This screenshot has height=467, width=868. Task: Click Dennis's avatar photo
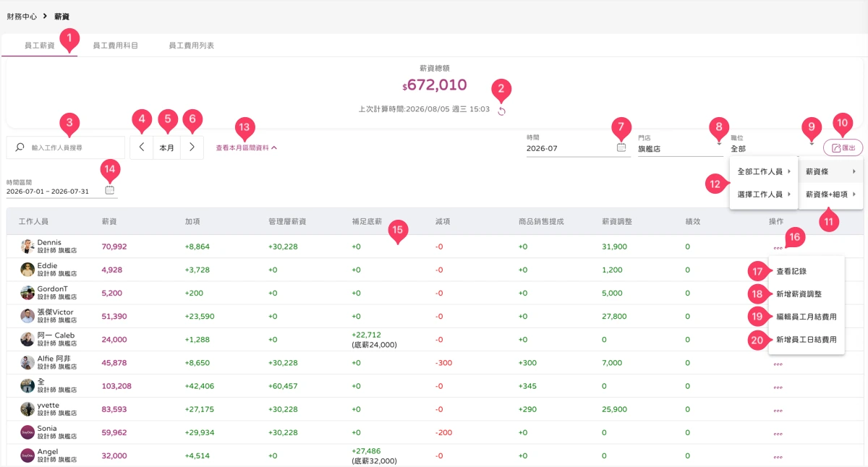tap(27, 247)
